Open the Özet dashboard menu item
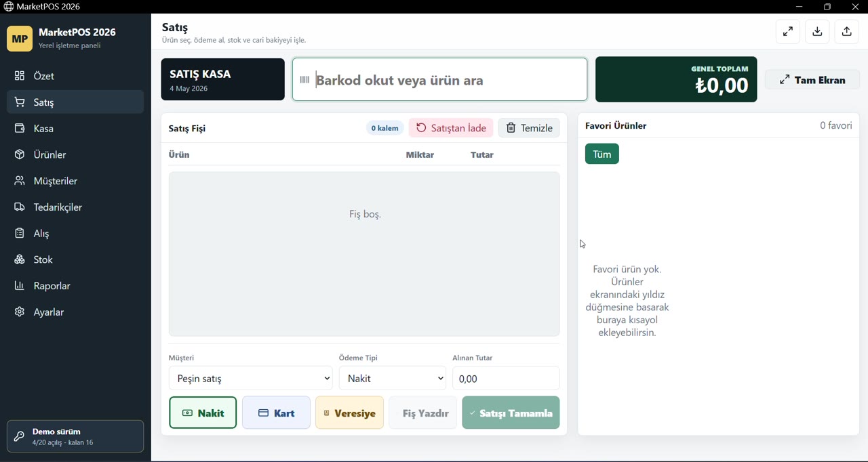The height and width of the screenshot is (462, 868). tap(75, 76)
